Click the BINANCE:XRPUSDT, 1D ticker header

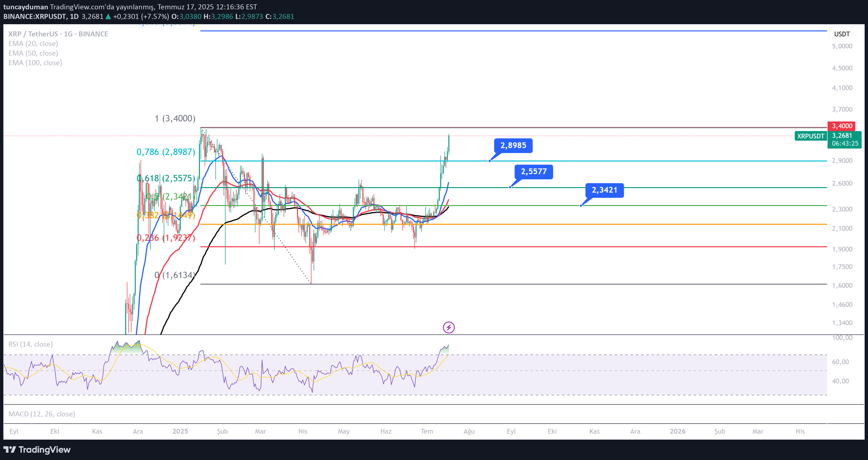click(41, 17)
